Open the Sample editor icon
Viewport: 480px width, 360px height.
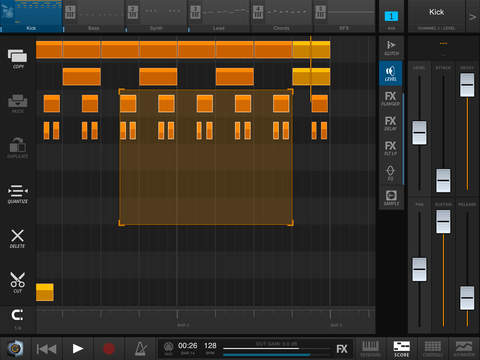tap(391, 198)
